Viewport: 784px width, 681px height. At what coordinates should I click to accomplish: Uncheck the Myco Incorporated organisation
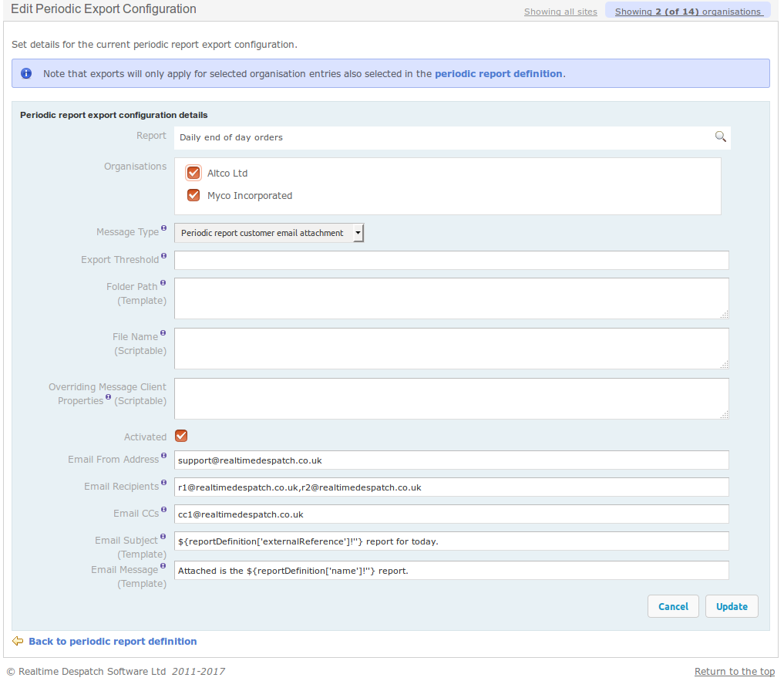point(193,195)
